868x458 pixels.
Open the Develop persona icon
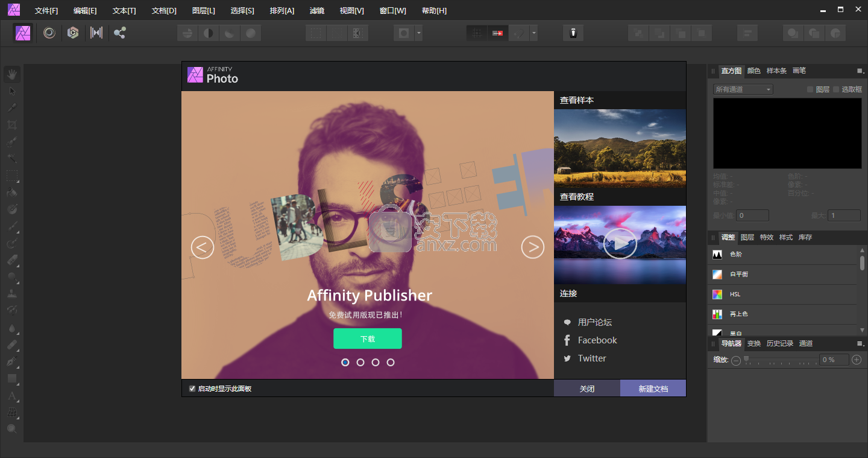pos(73,33)
